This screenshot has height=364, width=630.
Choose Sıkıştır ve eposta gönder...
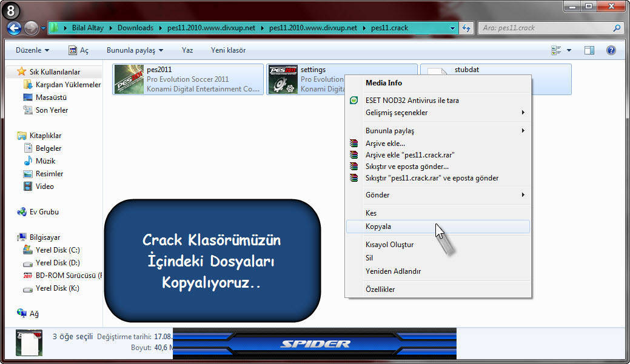click(x=438, y=167)
